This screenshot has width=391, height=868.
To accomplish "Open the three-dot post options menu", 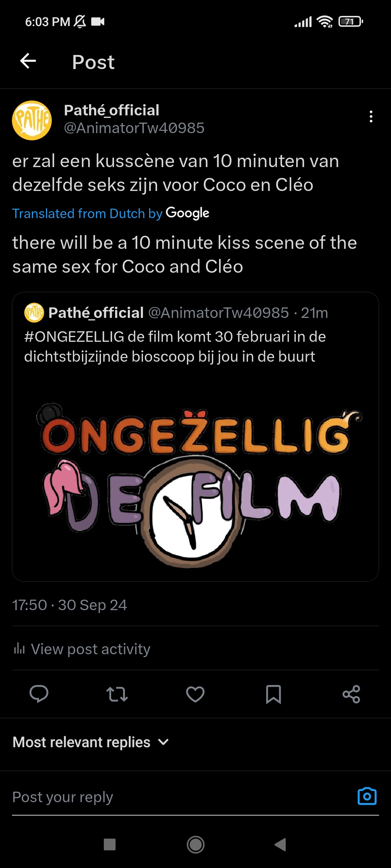I will coord(371,116).
